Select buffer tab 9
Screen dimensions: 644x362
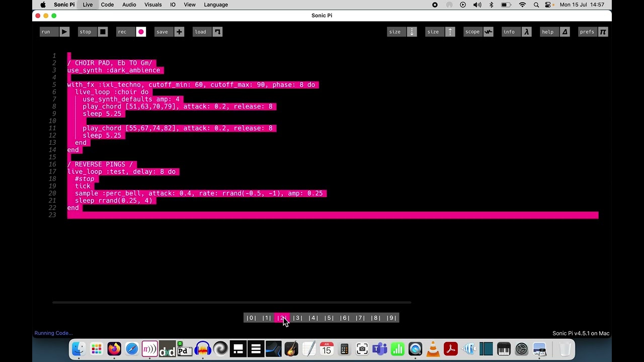pyautogui.click(x=391, y=318)
